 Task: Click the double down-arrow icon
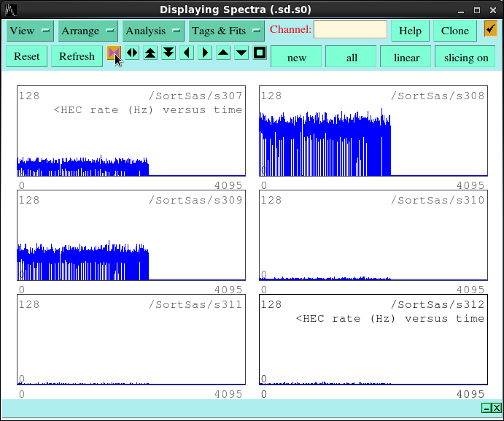(168, 53)
